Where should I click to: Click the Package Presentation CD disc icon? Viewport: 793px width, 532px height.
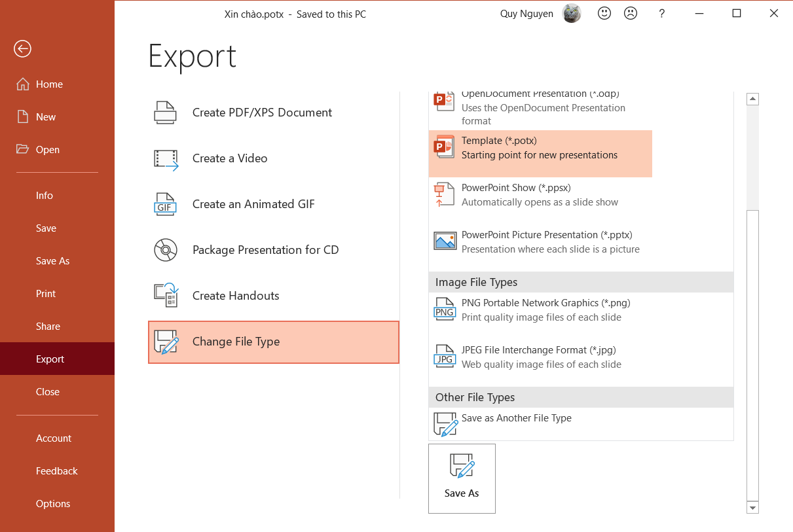(x=166, y=250)
